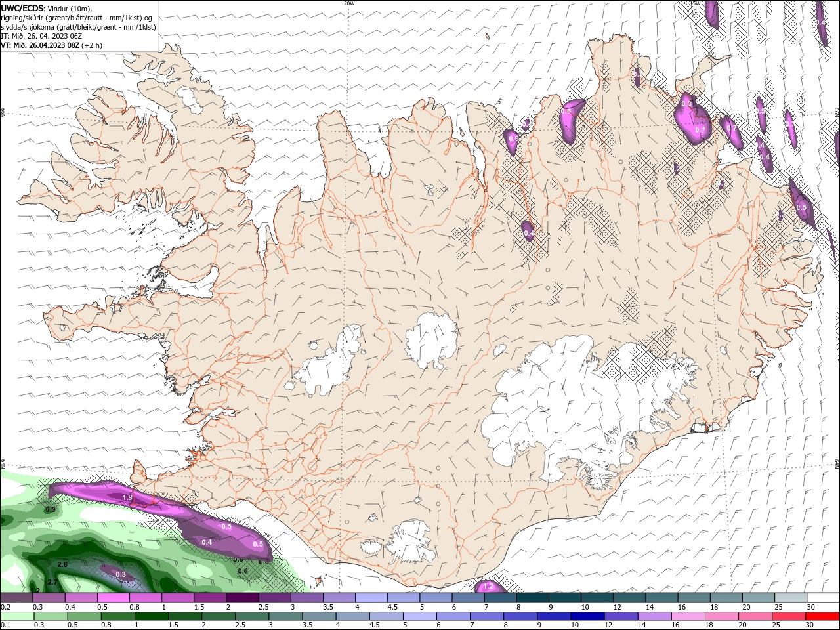Screen dimensions: 840x630
Task: Click the '0.2' label in the top legend row
Action: [5, 607]
